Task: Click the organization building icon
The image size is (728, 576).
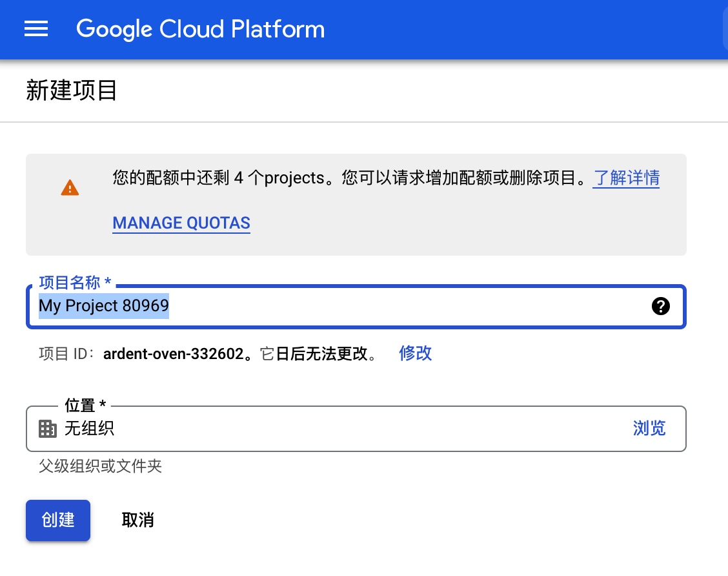Action: pyautogui.click(x=47, y=428)
